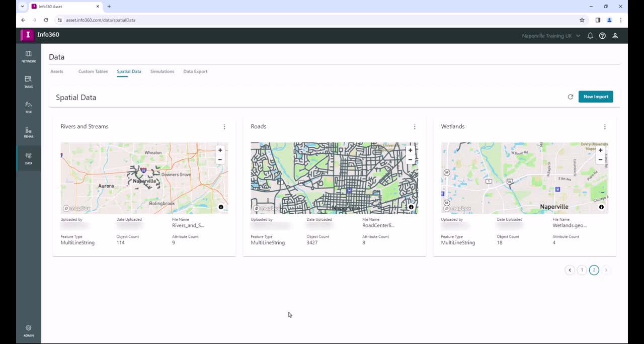Zoom out on Rivers and Streams map
644x344 pixels.
click(220, 159)
